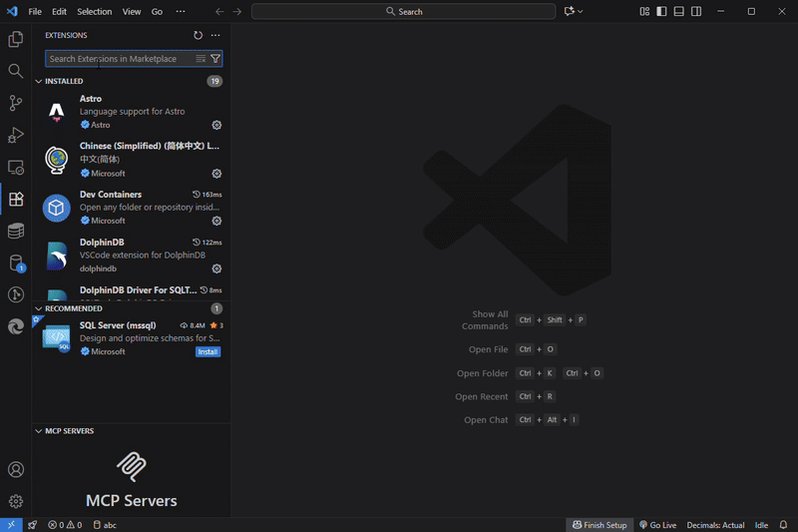This screenshot has height=532, width=798.
Task: Open remote window indicator in status bar
Action: pos(11,525)
